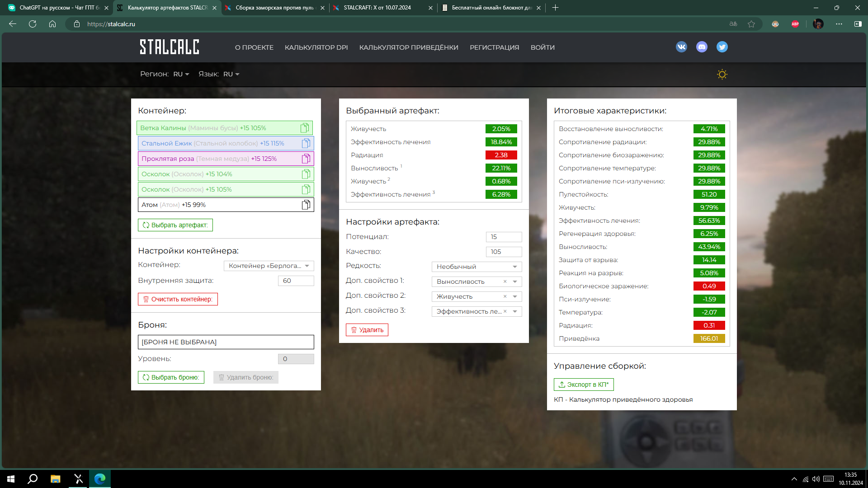Screen dimensions: 868x488
Task: Open the translate page icon in address bar
Action: tap(733, 24)
